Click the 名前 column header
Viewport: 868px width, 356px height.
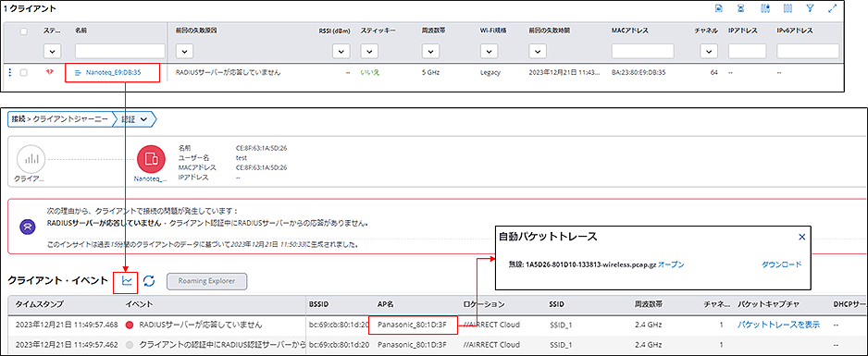point(81,31)
